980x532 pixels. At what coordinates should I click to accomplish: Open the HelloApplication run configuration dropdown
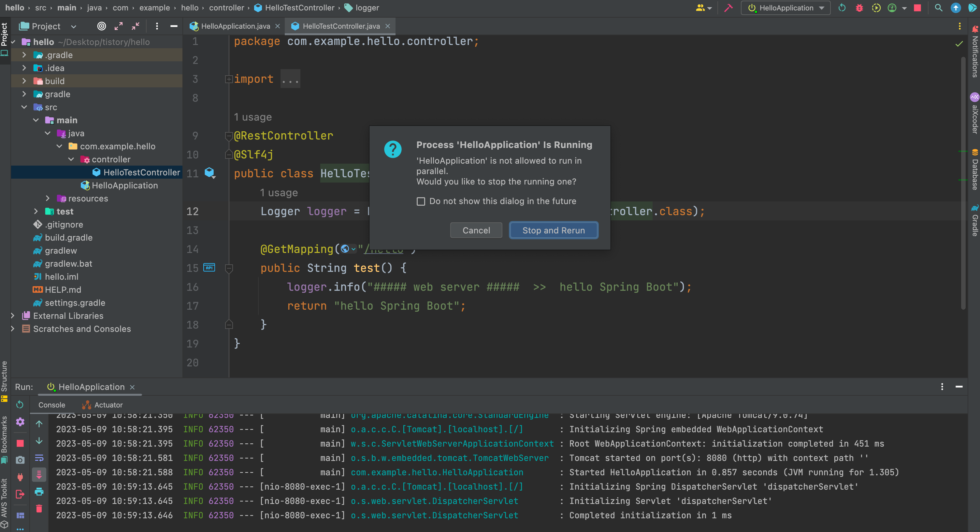click(x=786, y=8)
